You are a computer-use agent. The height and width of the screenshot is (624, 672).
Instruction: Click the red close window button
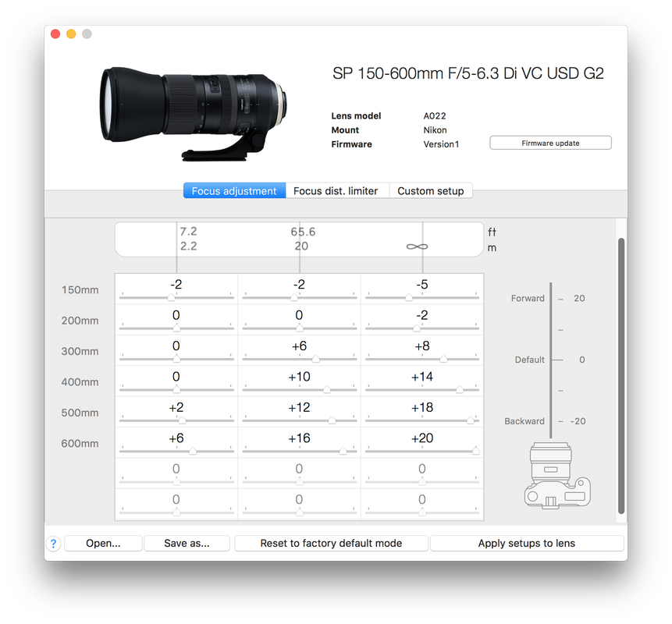55,34
